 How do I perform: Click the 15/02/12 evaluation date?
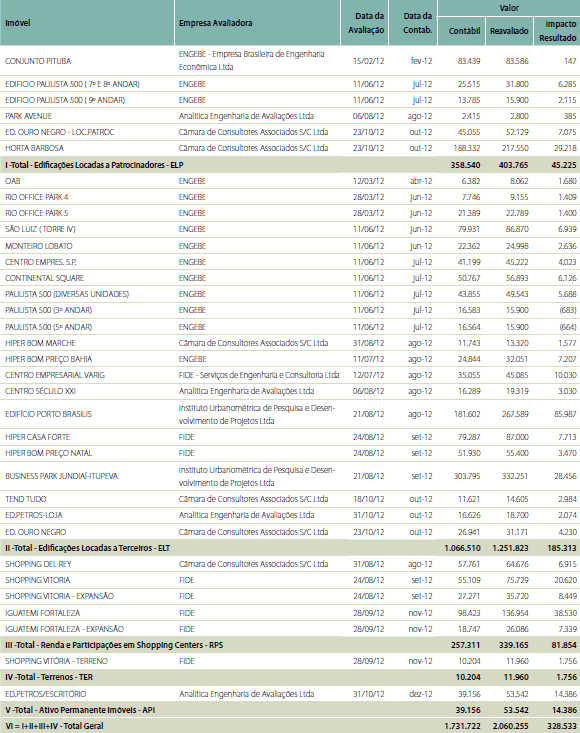click(368, 61)
